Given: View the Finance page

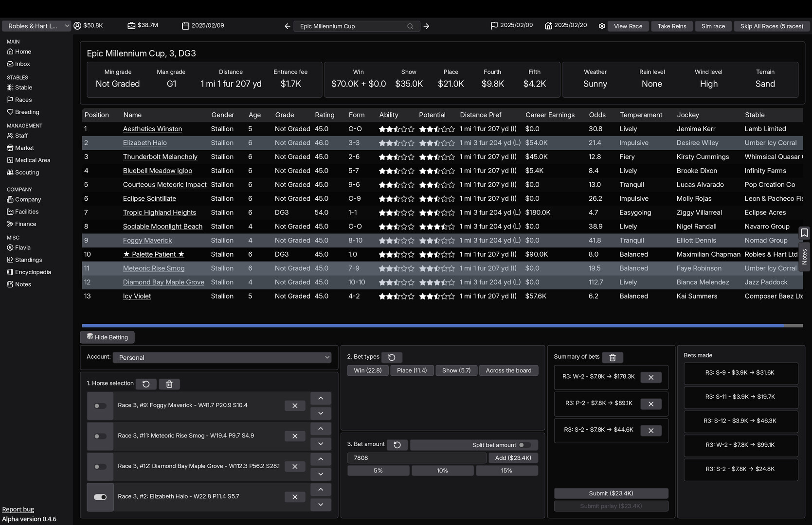Looking at the screenshot, I should (25, 224).
